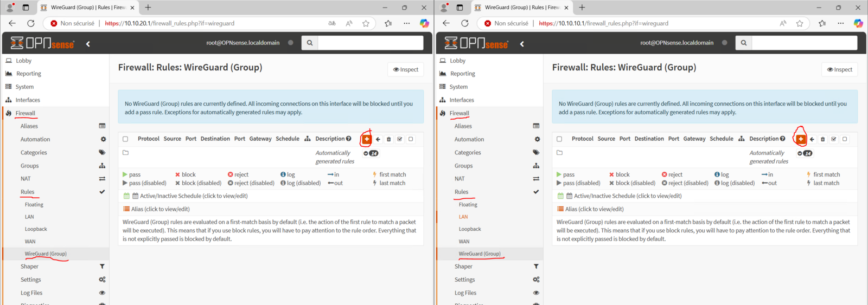The image size is (868, 305).
Task: Click the Inspect button in right window
Action: (x=840, y=69)
